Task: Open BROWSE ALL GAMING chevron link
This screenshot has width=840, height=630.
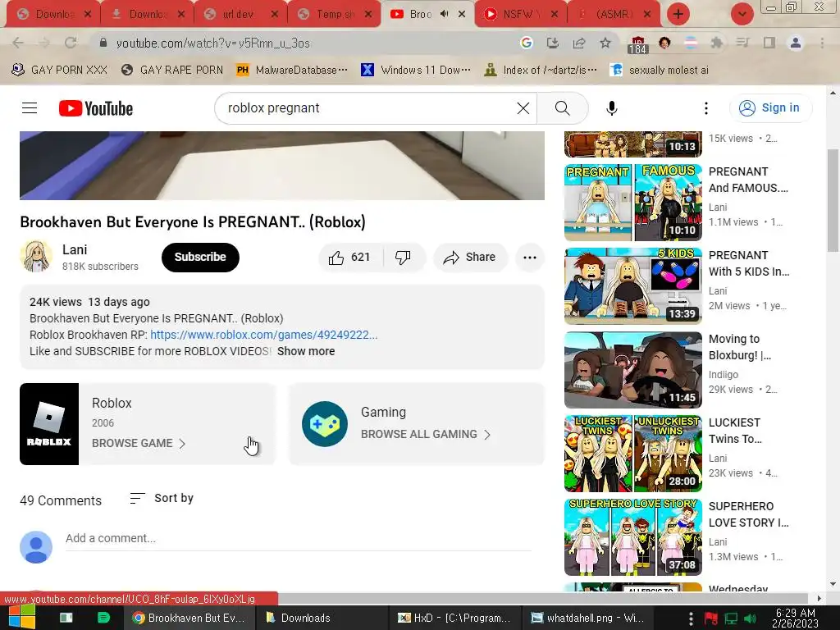Action: [426, 435]
